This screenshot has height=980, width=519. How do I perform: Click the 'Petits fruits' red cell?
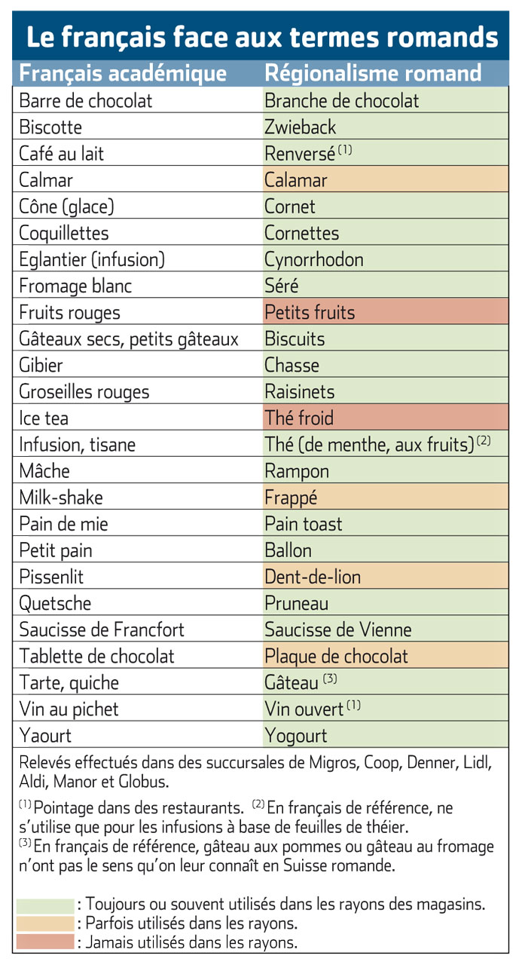tap(384, 312)
